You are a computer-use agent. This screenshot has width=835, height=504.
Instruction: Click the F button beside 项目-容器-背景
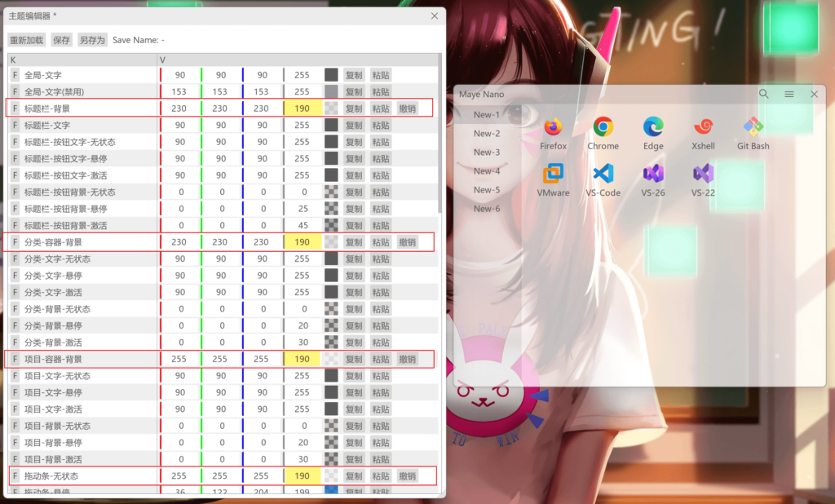15,359
